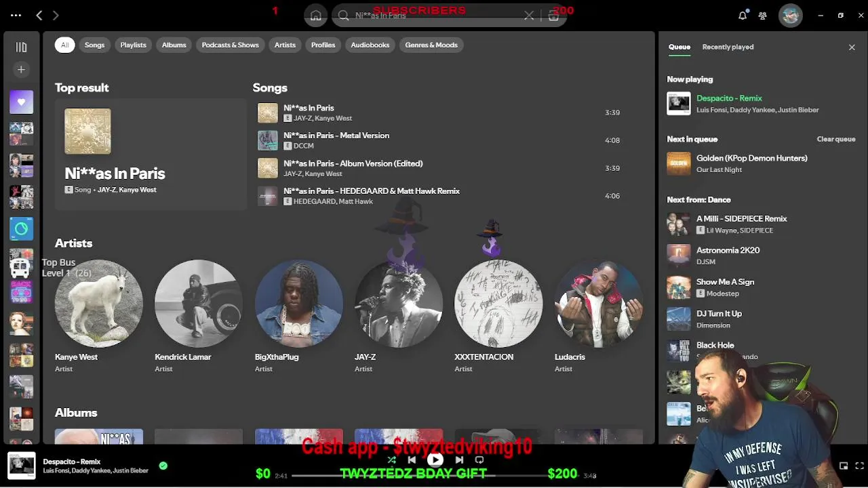Select the Songs filter chip

pos(94,45)
